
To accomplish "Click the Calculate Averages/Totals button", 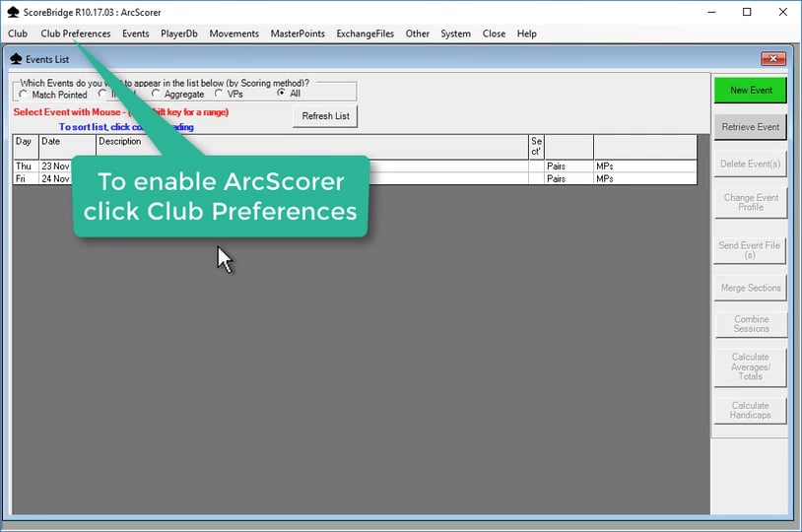I will pyautogui.click(x=751, y=366).
